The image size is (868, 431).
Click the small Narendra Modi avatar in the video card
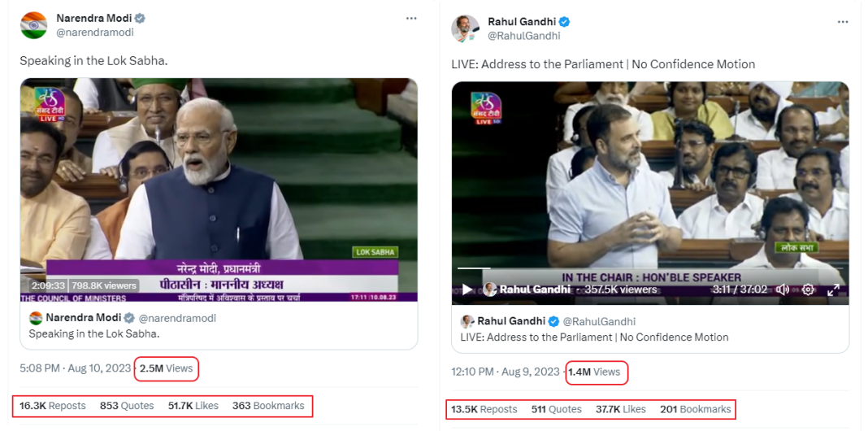click(36, 318)
